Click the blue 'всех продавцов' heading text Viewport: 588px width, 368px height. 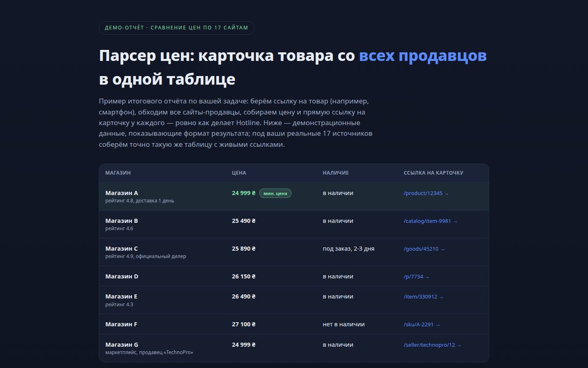pyautogui.click(x=423, y=56)
